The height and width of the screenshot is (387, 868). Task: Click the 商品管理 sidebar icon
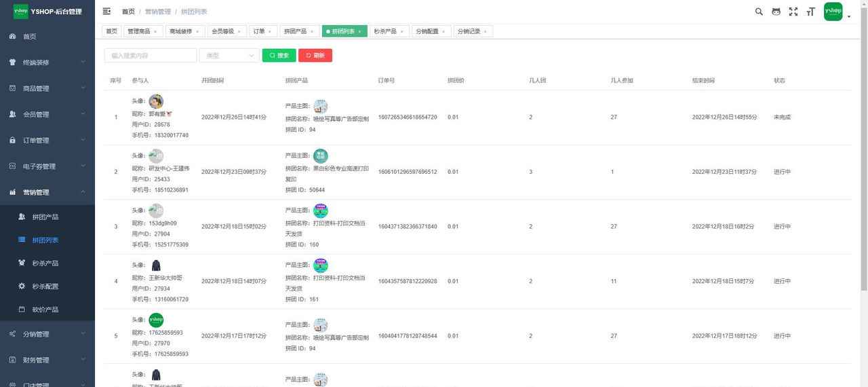point(12,88)
